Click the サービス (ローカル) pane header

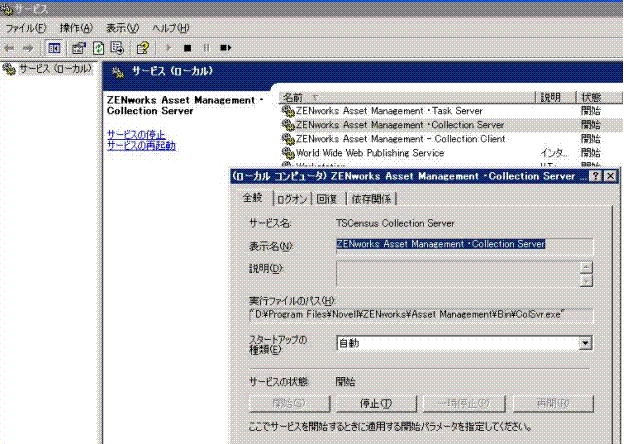[x=362, y=72]
